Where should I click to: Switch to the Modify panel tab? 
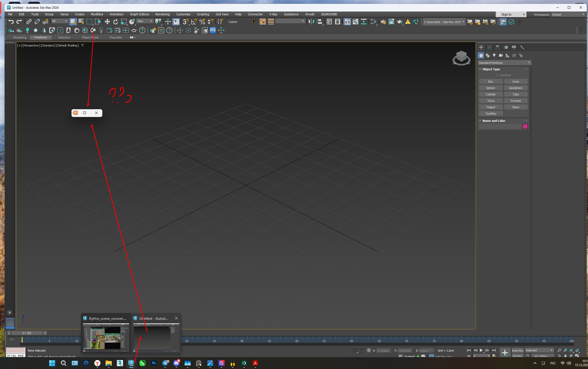point(489,47)
